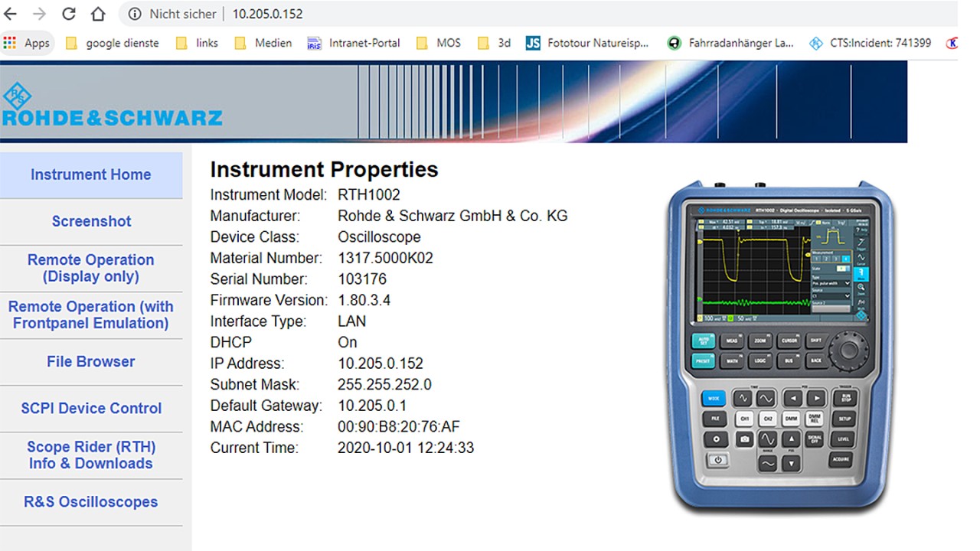980x551 pixels.
Task: Click the 'Nicht sicher' site info icon
Action: coord(135,14)
